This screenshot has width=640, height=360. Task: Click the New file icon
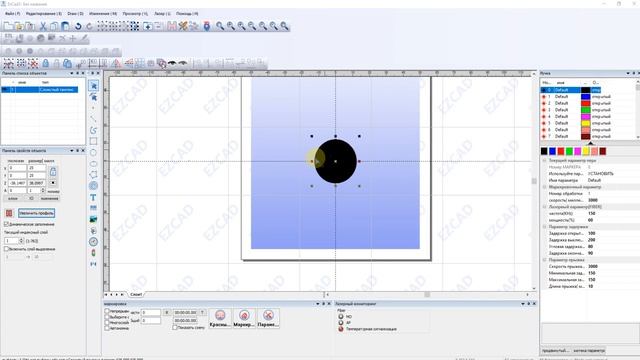pos(8,27)
